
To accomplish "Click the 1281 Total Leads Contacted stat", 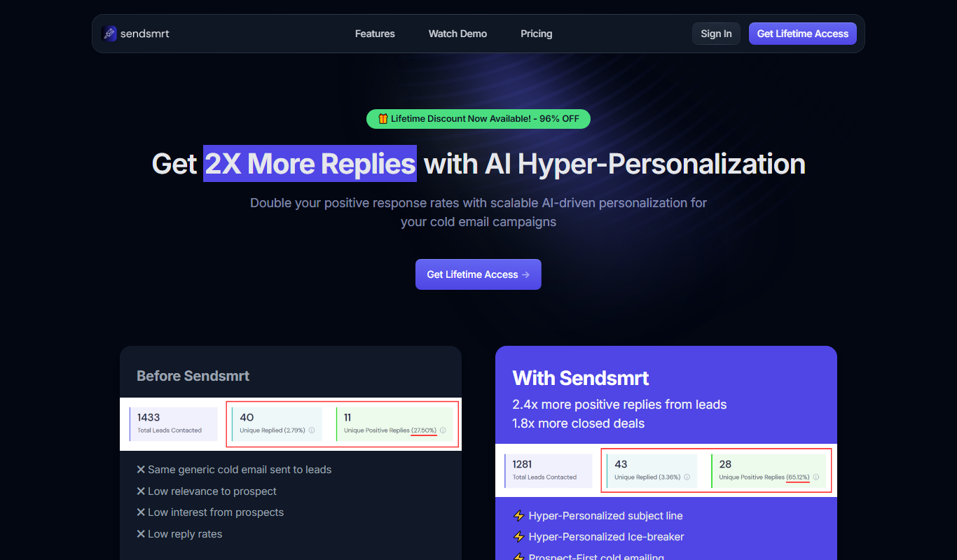I will [x=549, y=470].
